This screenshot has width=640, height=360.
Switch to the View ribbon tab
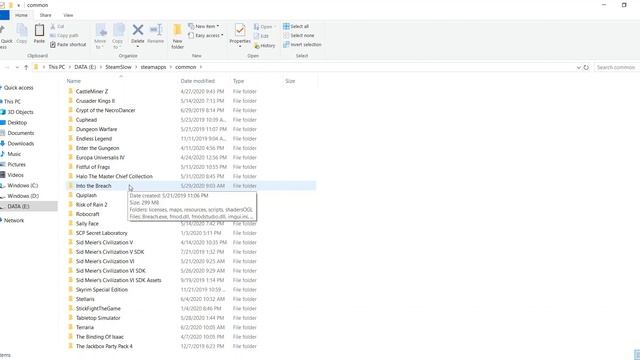click(x=68, y=15)
